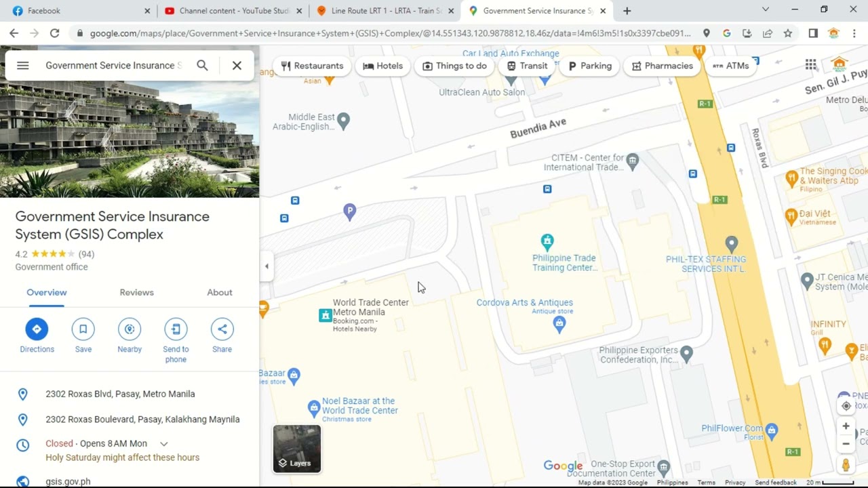
Task: Expand the opening hours dropdown
Action: 163,444
